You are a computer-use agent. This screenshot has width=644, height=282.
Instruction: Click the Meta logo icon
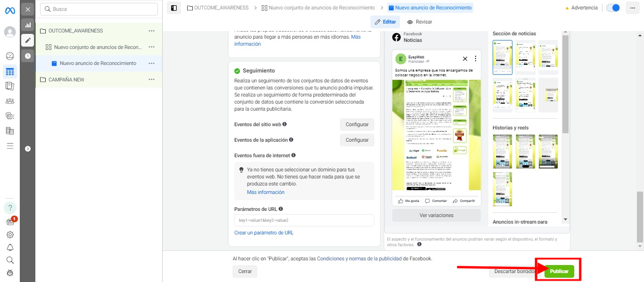[9, 10]
